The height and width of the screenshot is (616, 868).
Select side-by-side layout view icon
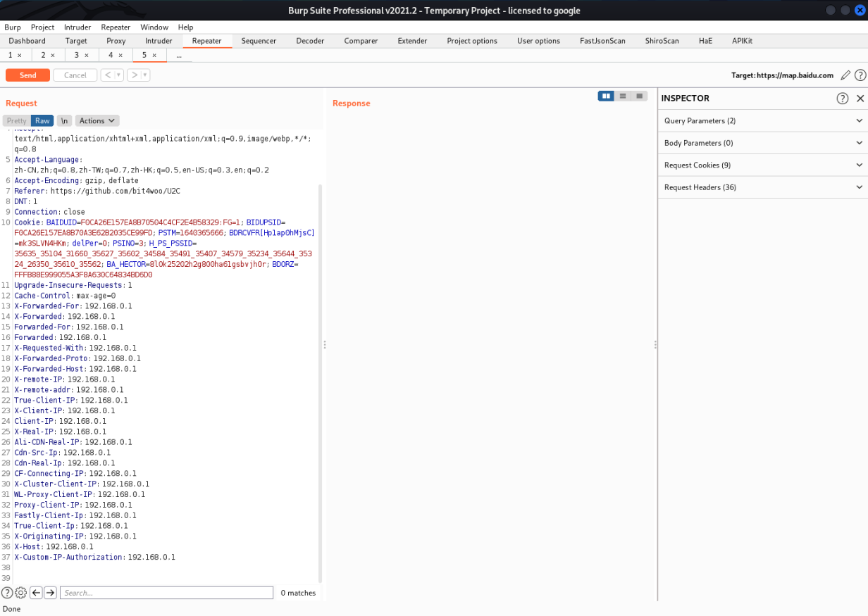point(606,96)
